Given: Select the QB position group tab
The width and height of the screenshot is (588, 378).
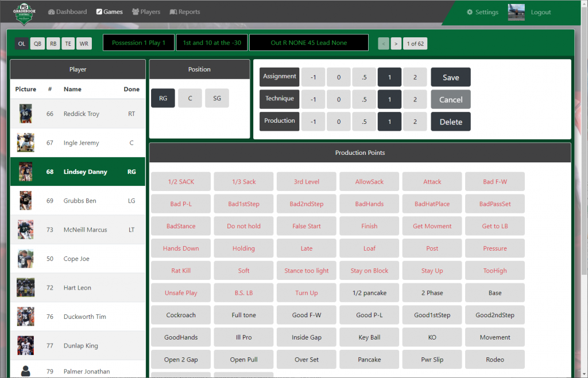Looking at the screenshot, I should (x=37, y=44).
